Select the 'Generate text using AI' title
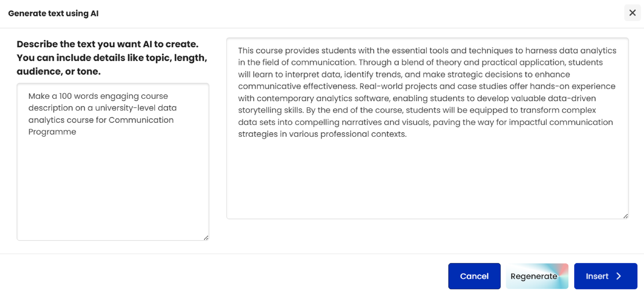Viewport: 644px width, 295px height. coord(53,13)
